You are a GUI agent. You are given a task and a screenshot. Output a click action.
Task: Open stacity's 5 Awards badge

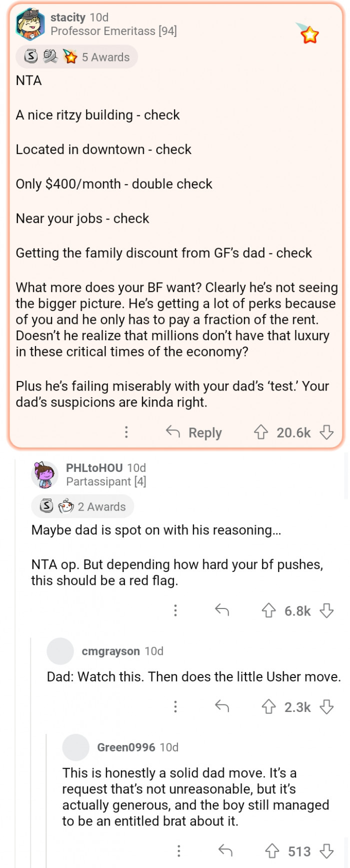tap(77, 57)
